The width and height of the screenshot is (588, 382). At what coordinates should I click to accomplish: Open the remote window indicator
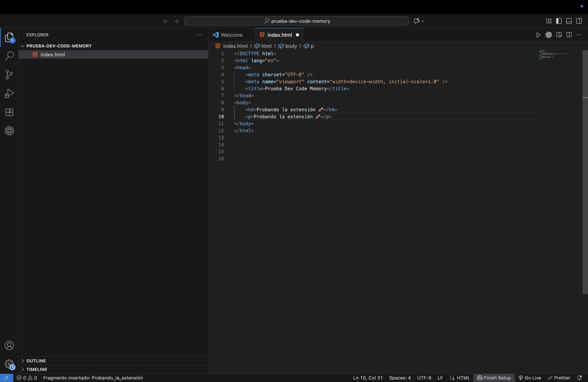(6, 378)
